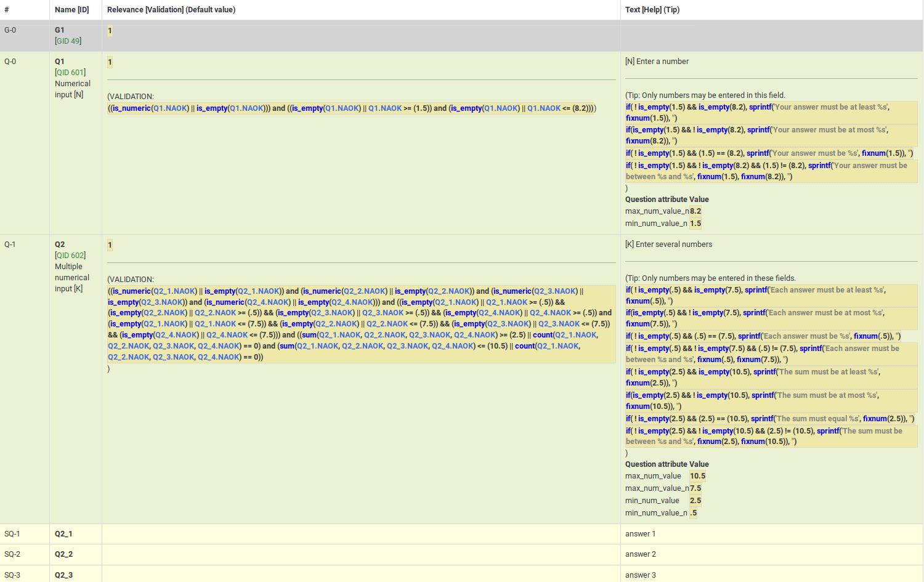
Task: Click the '[N] Enter a number' question text
Action: click(657, 61)
